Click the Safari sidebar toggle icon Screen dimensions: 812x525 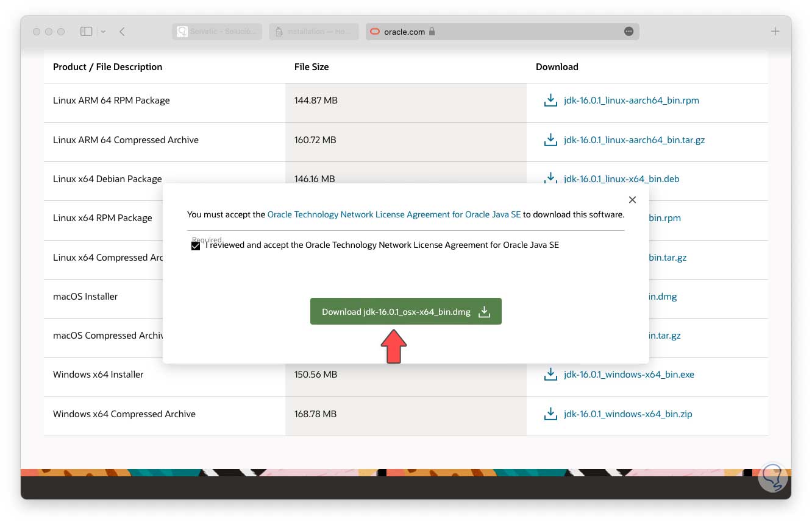86,32
